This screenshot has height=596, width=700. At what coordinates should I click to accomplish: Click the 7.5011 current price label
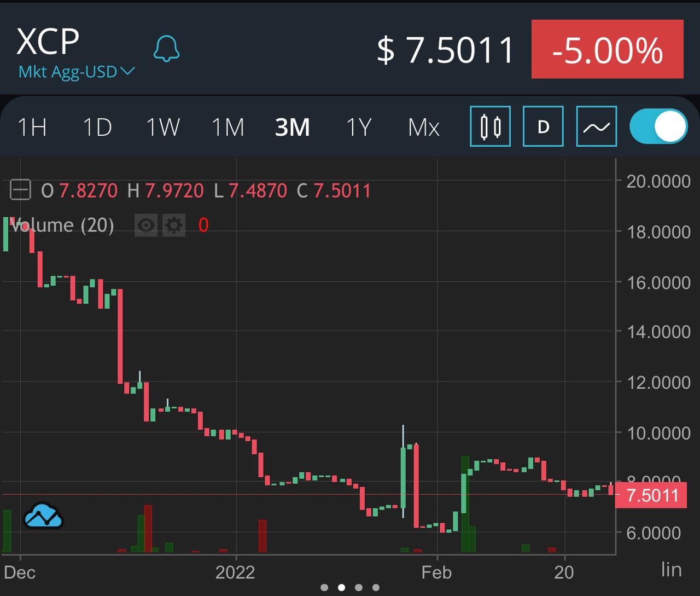(651, 495)
